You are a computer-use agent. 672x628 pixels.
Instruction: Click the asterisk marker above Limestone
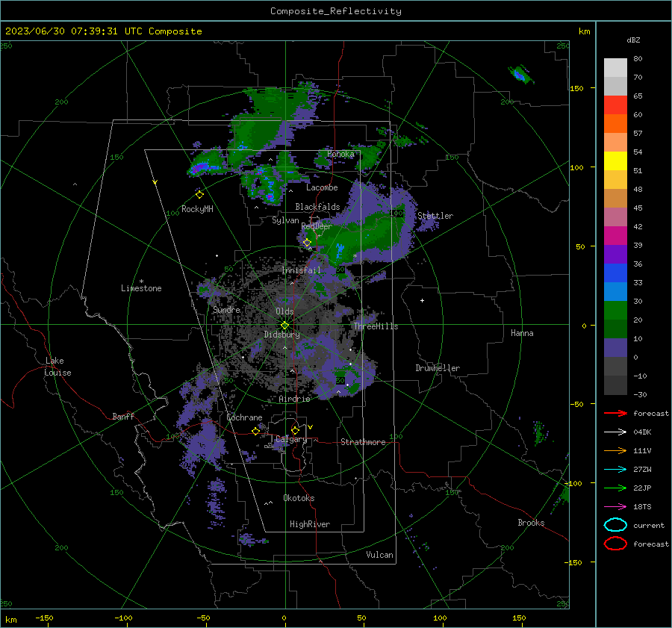[x=141, y=282]
